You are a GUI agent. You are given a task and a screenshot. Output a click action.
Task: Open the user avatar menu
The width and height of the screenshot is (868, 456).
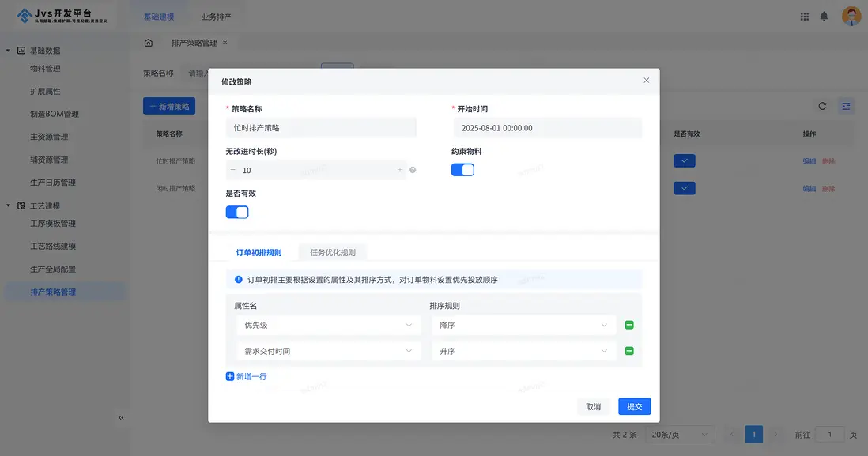(851, 17)
